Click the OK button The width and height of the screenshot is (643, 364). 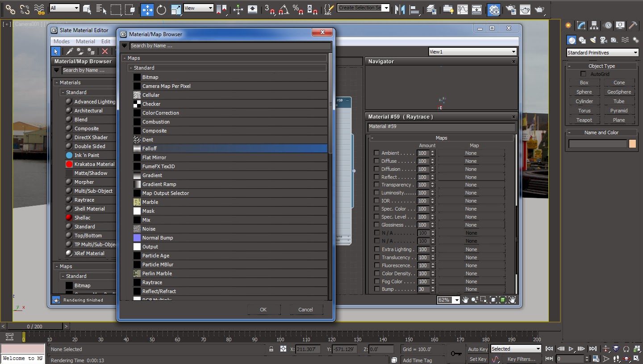tap(263, 310)
